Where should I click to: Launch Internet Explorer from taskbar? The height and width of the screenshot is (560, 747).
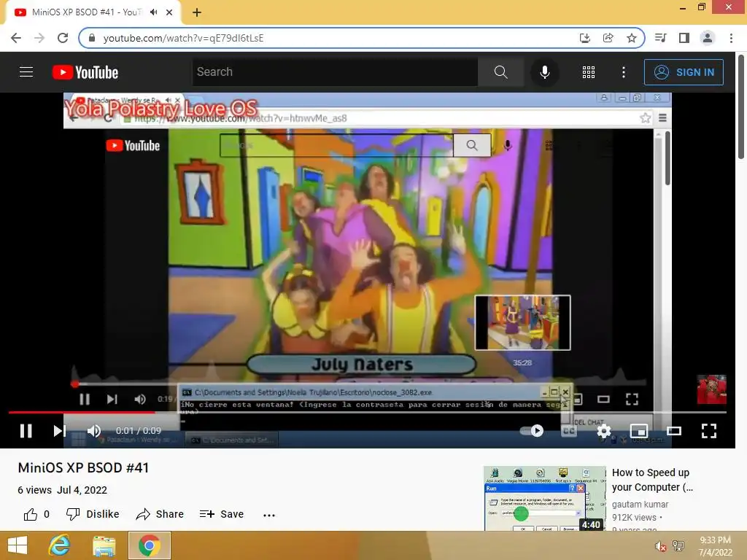click(x=60, y=545)
